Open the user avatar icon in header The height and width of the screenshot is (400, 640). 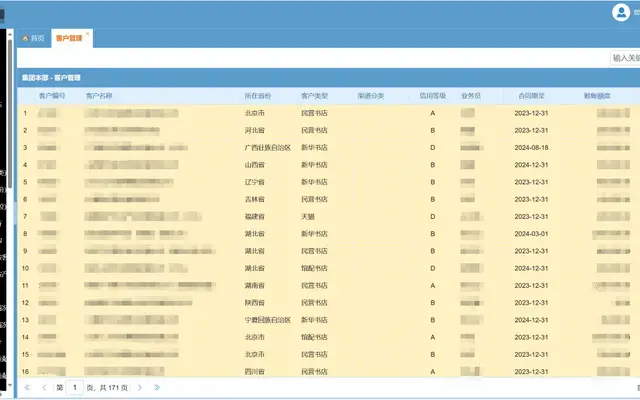point(621,12)
